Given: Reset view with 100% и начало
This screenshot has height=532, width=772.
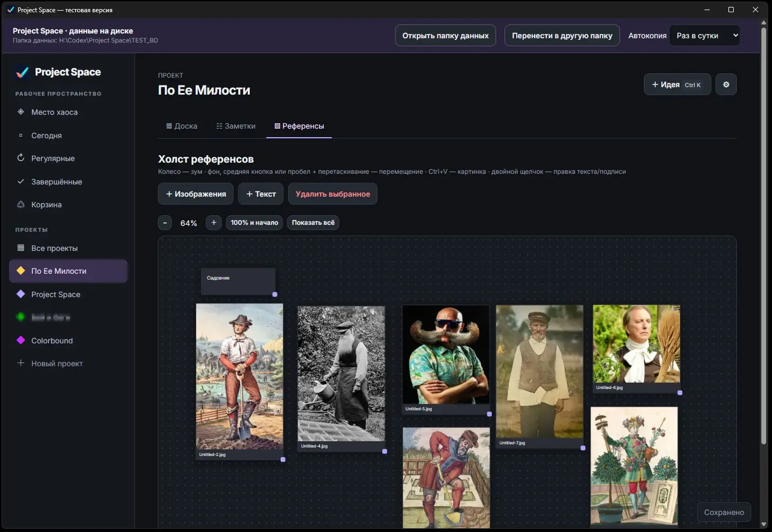Looking at the screenshot, I should point(254,223).
